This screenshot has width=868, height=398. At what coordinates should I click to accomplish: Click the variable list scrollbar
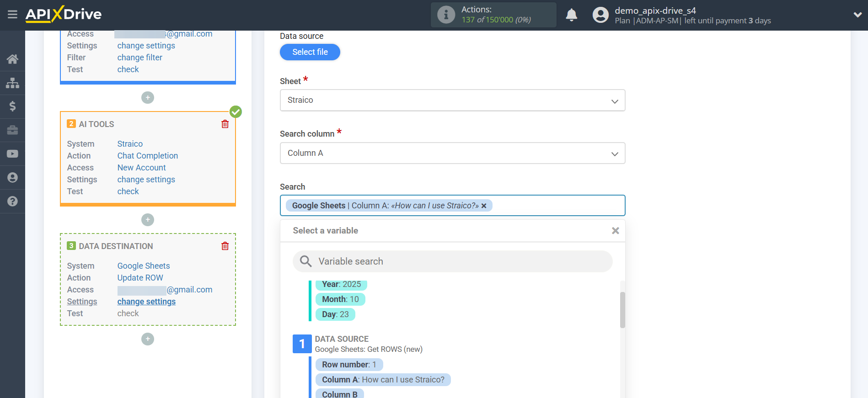tap(622, 310)
